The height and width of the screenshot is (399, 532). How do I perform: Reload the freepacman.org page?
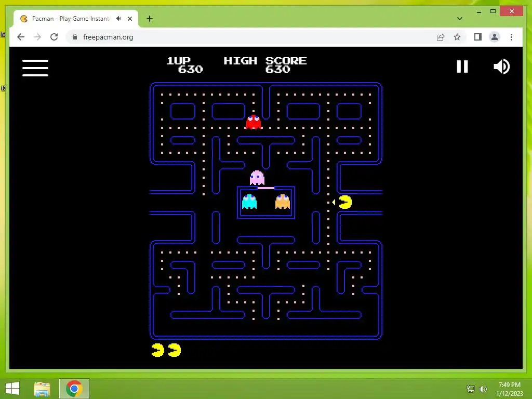pos(54,37)
